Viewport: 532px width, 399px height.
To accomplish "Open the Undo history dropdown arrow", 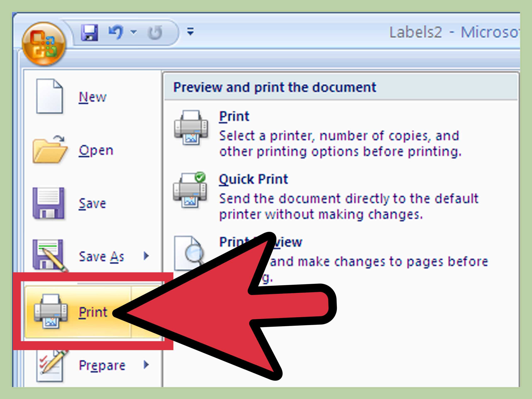I will coord(134,32).
